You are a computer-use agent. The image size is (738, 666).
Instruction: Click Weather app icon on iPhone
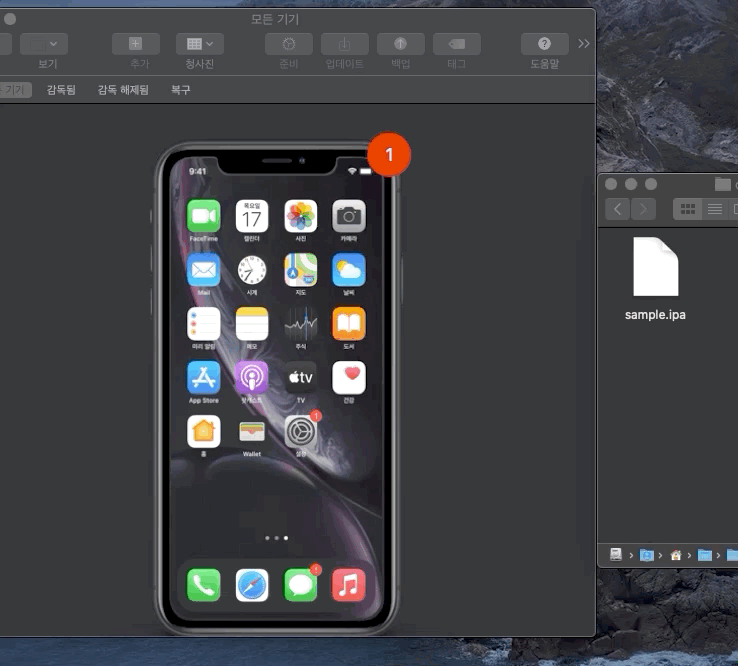click(349, 270)
